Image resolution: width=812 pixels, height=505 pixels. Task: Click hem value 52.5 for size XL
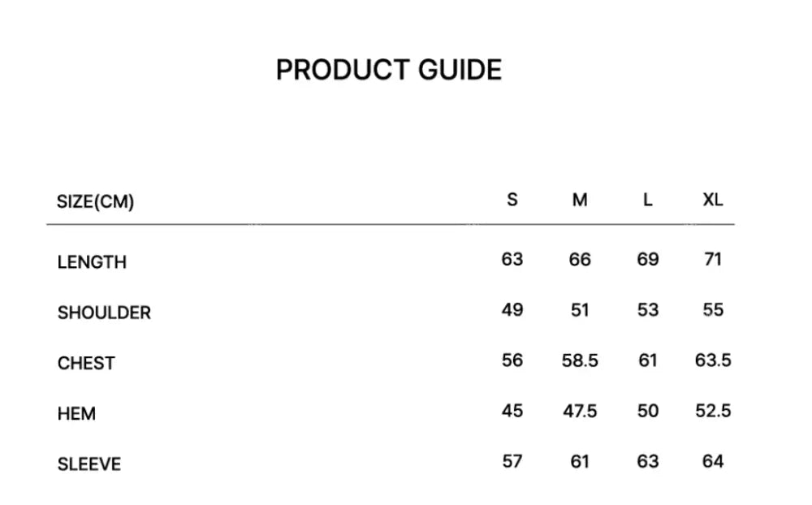pyautogui.click(x=713, y=411)
